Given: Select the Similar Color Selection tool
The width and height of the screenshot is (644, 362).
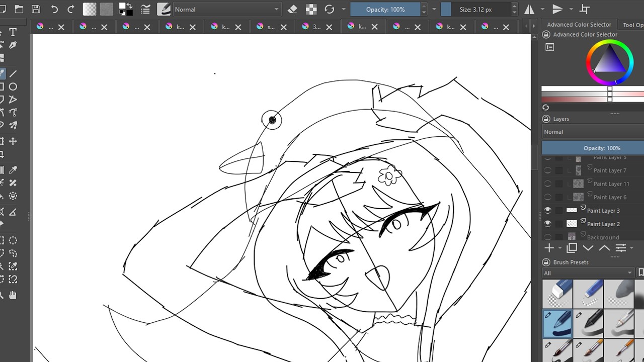Looking at the screenshot, I should (13, 266).
